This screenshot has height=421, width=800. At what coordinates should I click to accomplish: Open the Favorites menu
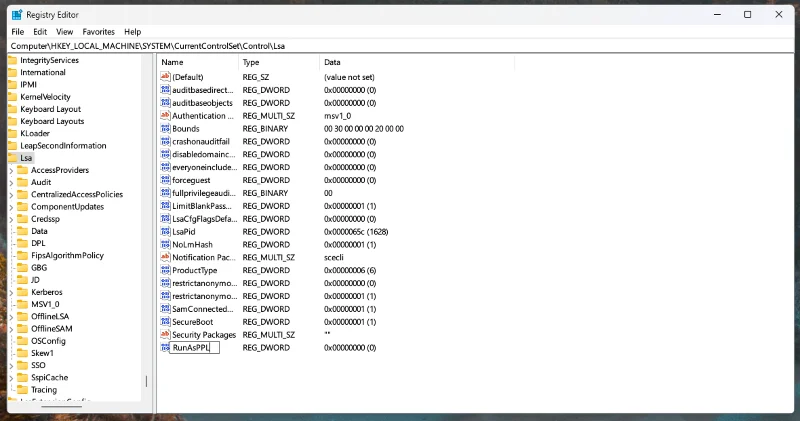(x=98, y=32)
